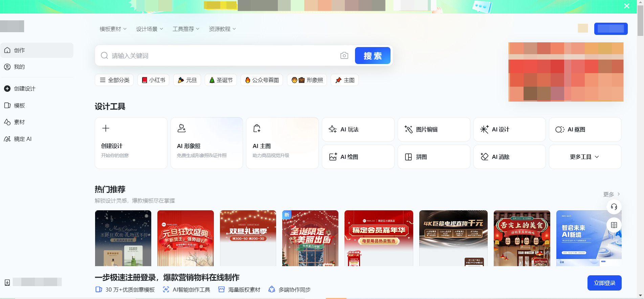
Task: Select 小红书 category tag
Action: point(153,80)
